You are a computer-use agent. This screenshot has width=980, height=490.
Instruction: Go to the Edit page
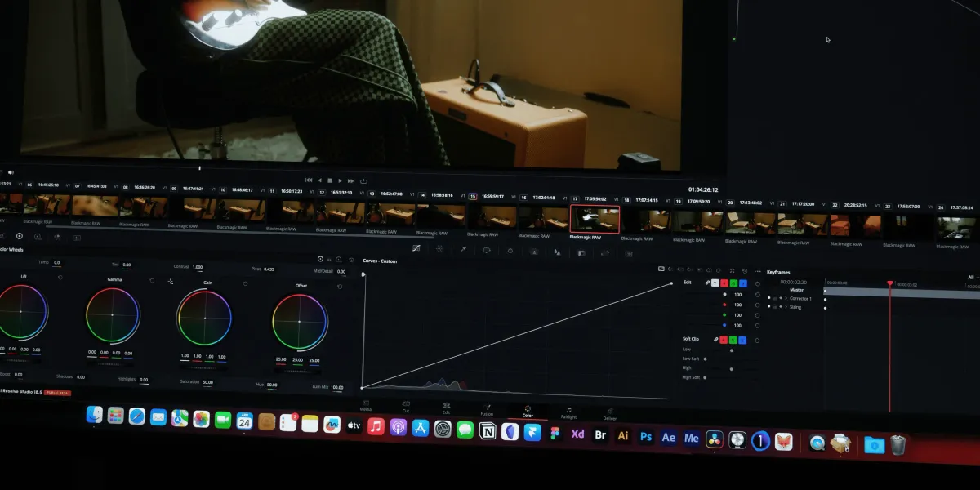[447, 408]
